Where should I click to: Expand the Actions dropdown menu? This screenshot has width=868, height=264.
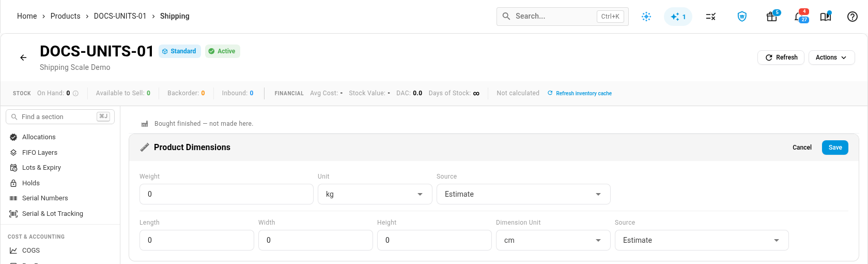click(x=831, y=57)
